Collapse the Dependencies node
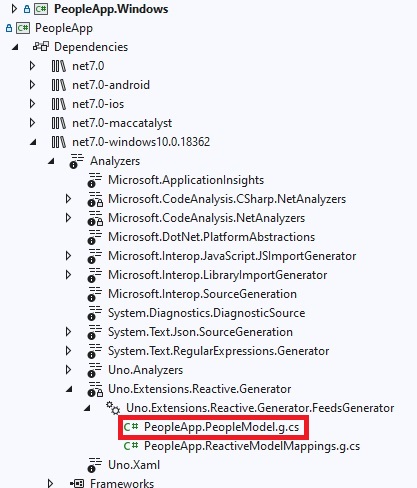Image resolution: width=417 pixels, height=488 pixels. (x=15, y=47)
